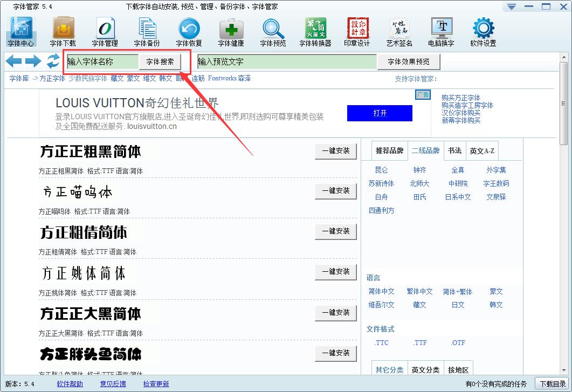Screen dimensions: 572x392
Task: Open the 字体健康 font health icon
Action: [x=231, y=31]
